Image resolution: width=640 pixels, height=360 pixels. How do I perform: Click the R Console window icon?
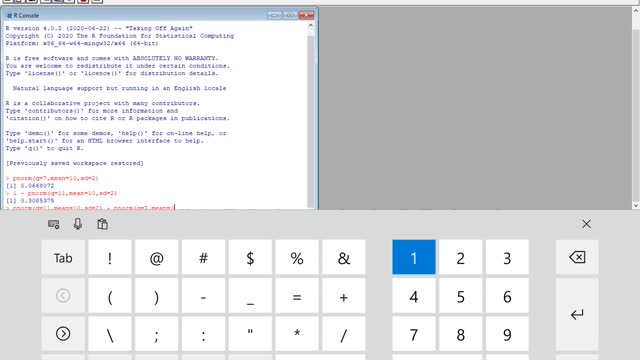[x=9, y=16]
